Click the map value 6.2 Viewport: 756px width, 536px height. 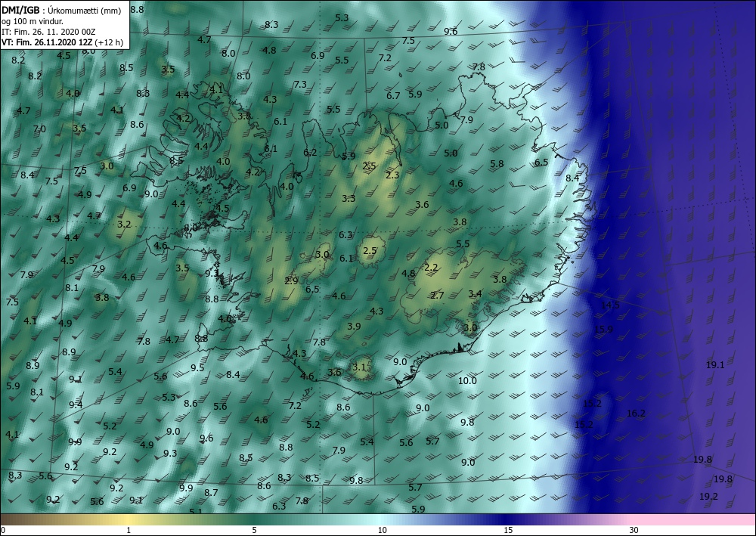310,153
